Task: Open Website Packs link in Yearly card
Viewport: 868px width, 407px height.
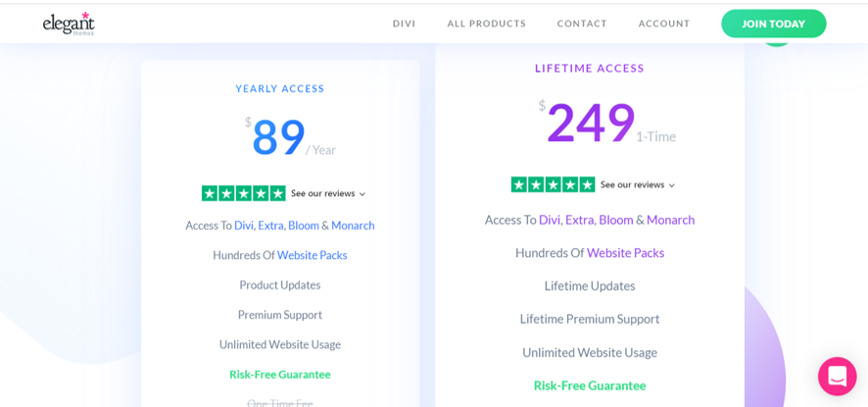Action: click(x=313, y=256)
